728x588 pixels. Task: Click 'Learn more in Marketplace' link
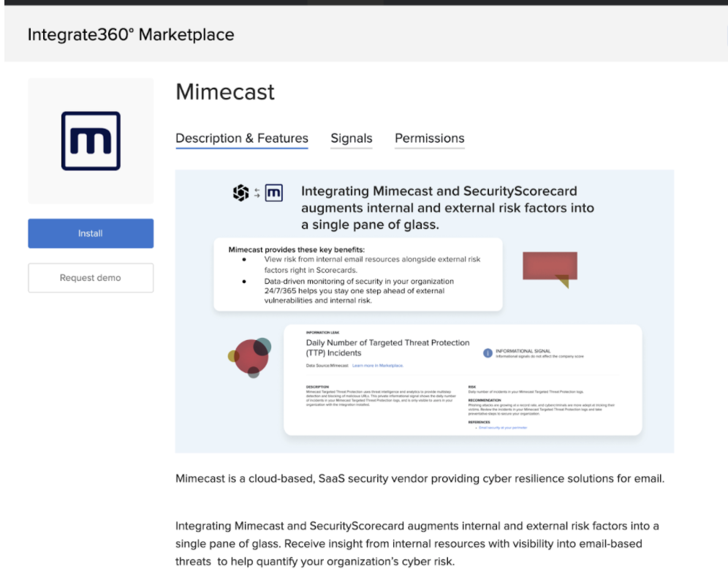[x=377, y=366]
